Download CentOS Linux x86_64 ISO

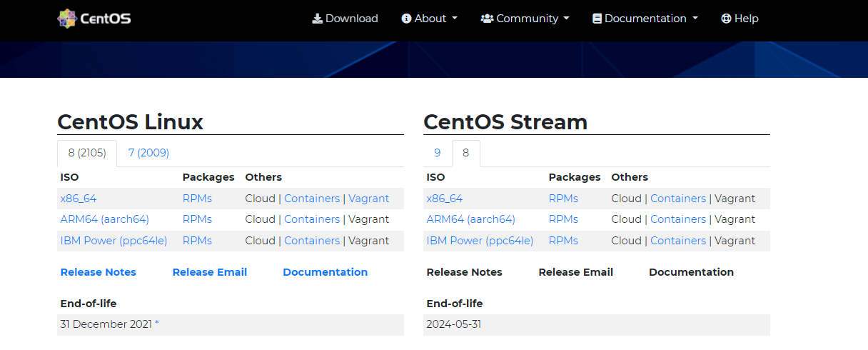(79, 199)
